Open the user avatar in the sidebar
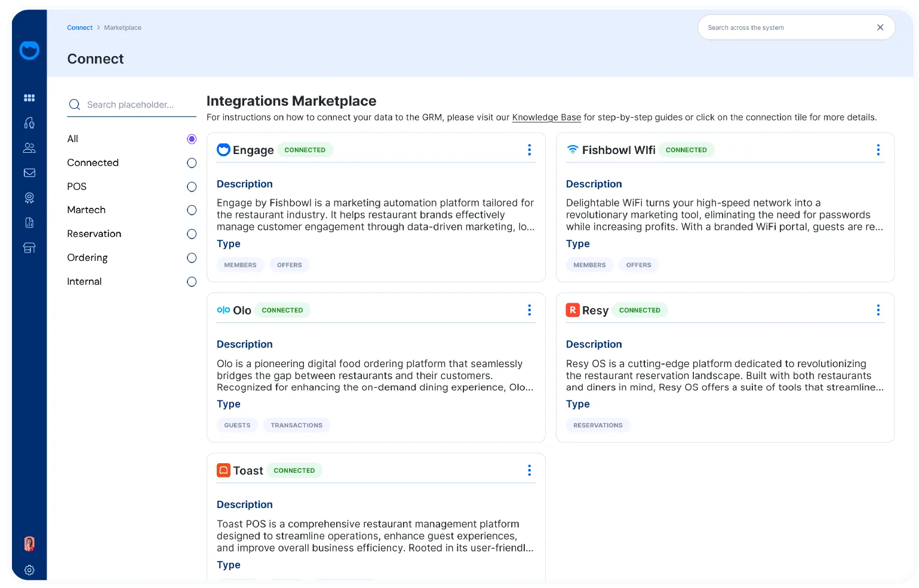The height and width of the screenshot is (588, 919). click(29, 544)
